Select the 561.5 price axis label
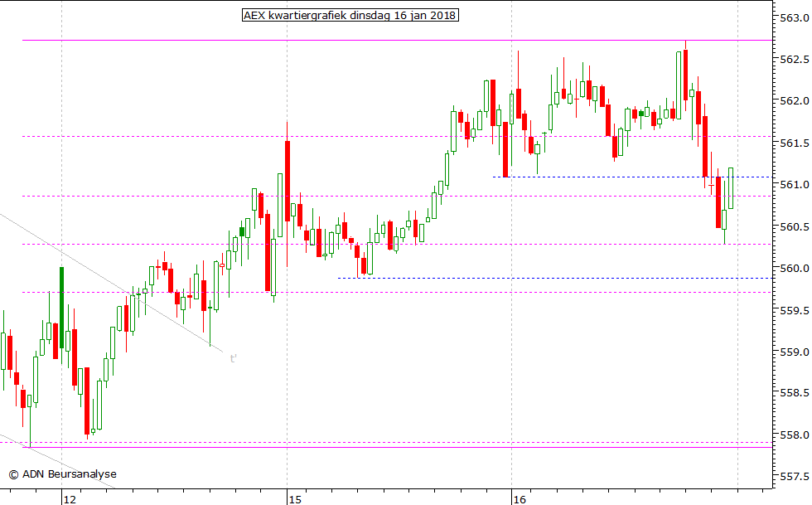Image resolution: width=812 pixels, height=505 pixels. click(x=794, y=143)
